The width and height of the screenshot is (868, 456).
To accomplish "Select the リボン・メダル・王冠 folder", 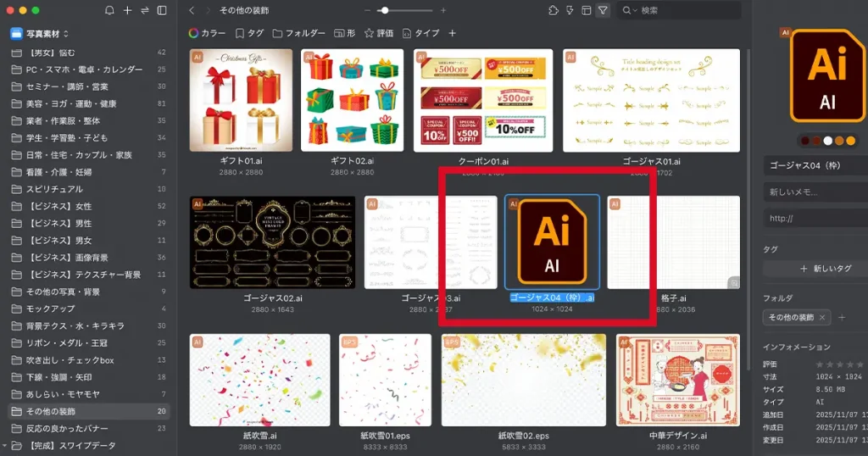I will 70,342.
